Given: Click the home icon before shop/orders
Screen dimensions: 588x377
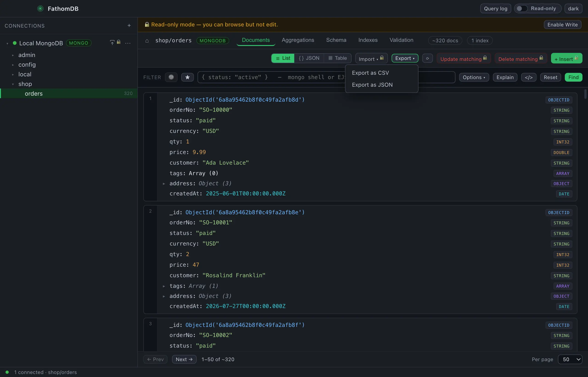Looking at the screenshot, I should click(147, 41).
